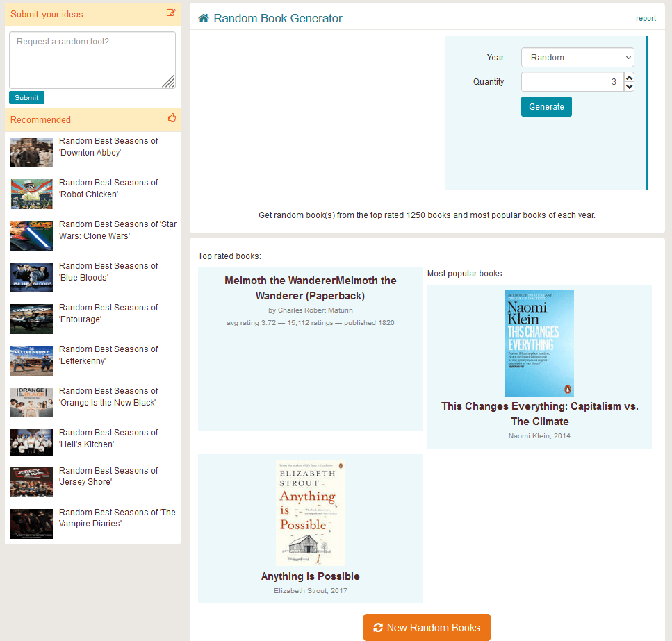This screenshot has width=672, height=641.
Task: Decrease quantity with the down arrow
Action: [x=629, y=86]
